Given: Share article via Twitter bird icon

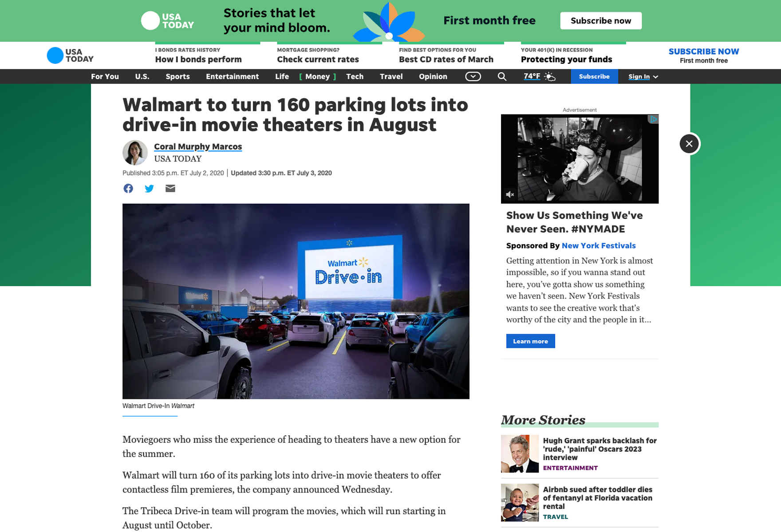Looking at the screenshot, I should coord(149,189).
